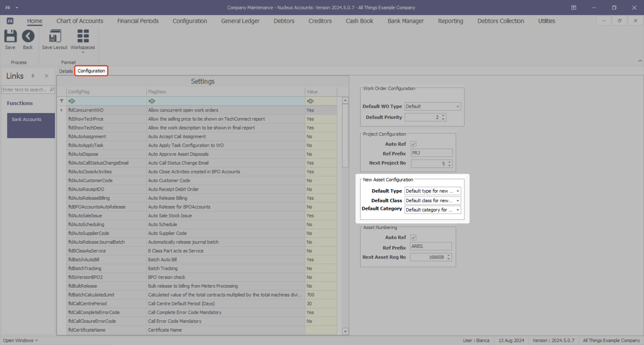Viewport: 644px width, 345px height.
Task: Open the Value filter condition icon
Action: pyautogui.click(x=310, y=101)
